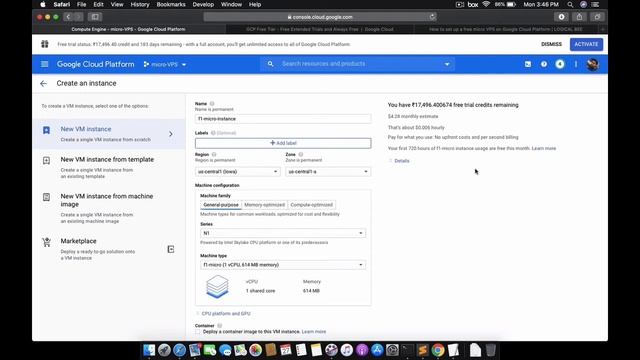
Task: Click the Marketplace launch icon on right
Action: pos(171,249)
